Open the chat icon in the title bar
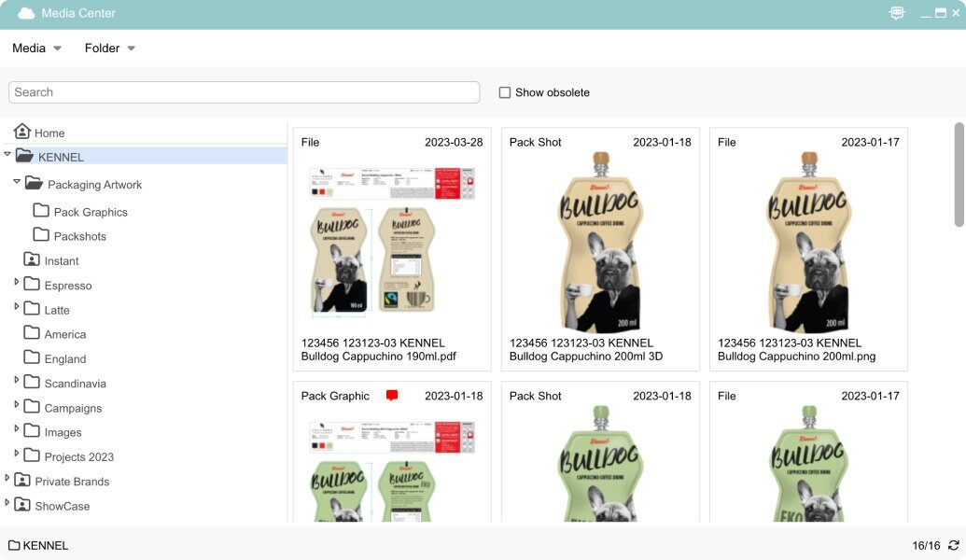This screenshot has height=560, width=966. pyautogui.click(x=897, y=13)
